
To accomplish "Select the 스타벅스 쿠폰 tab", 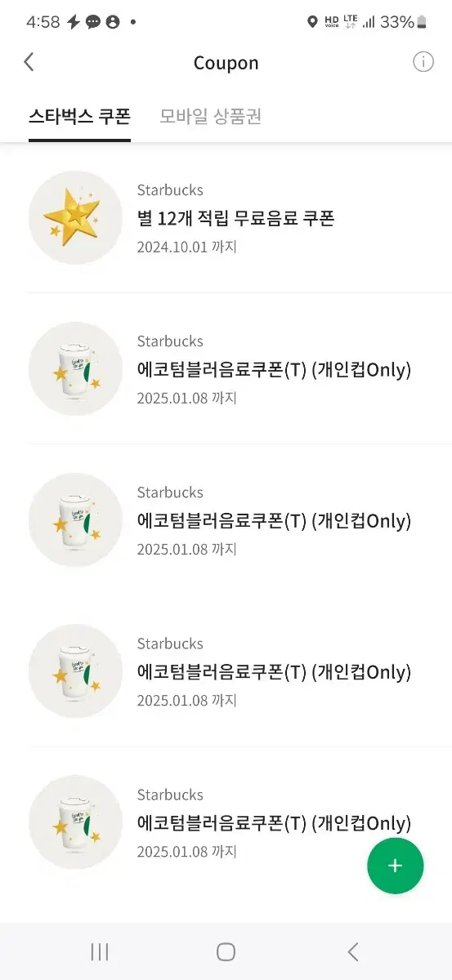I will point(79,116).
